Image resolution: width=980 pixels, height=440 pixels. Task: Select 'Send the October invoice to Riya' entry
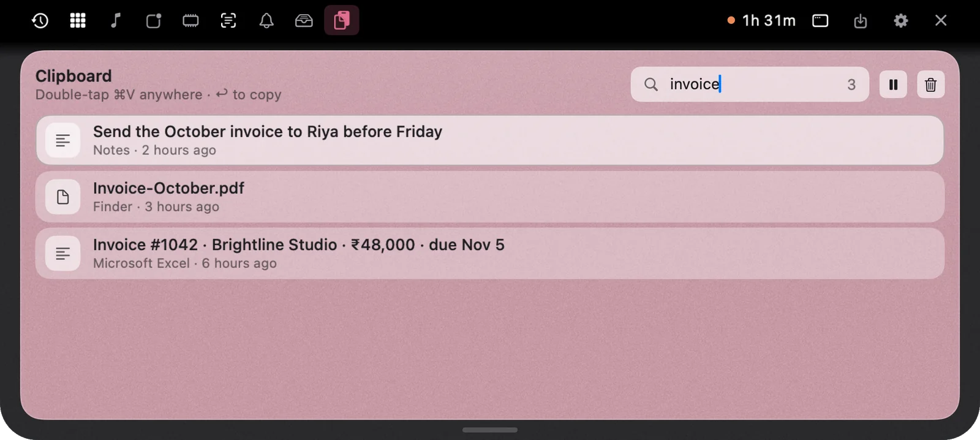489,140
